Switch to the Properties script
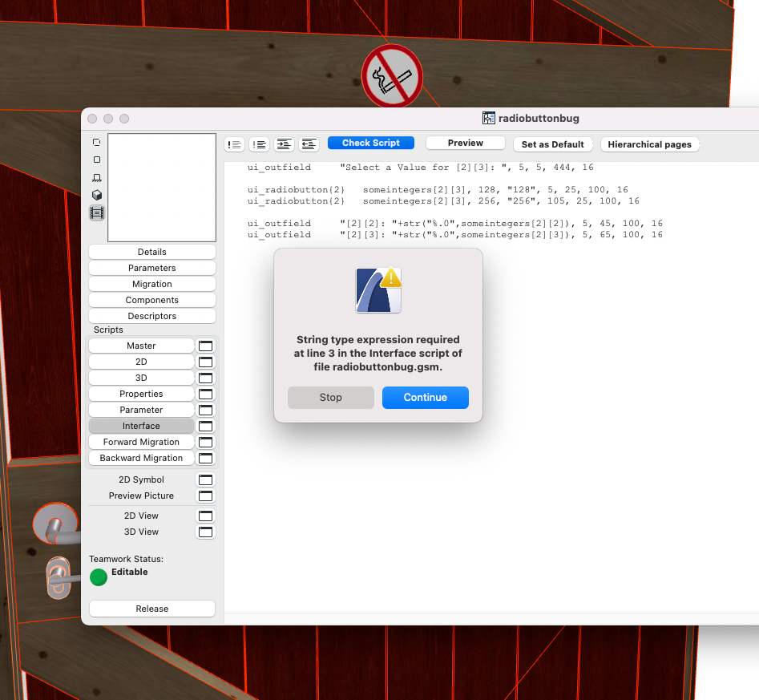 coord(141,394)
